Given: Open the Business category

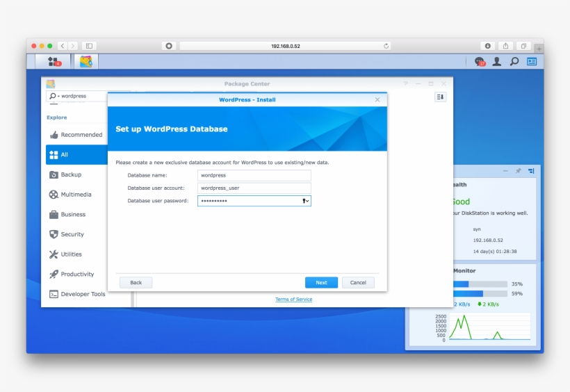Looking at the screenshot, I should point(76,215).
